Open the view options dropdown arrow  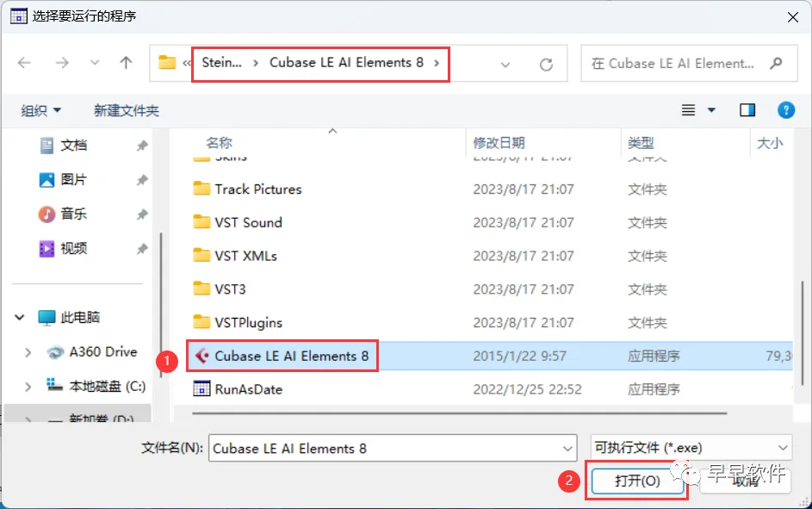(711, 109)
